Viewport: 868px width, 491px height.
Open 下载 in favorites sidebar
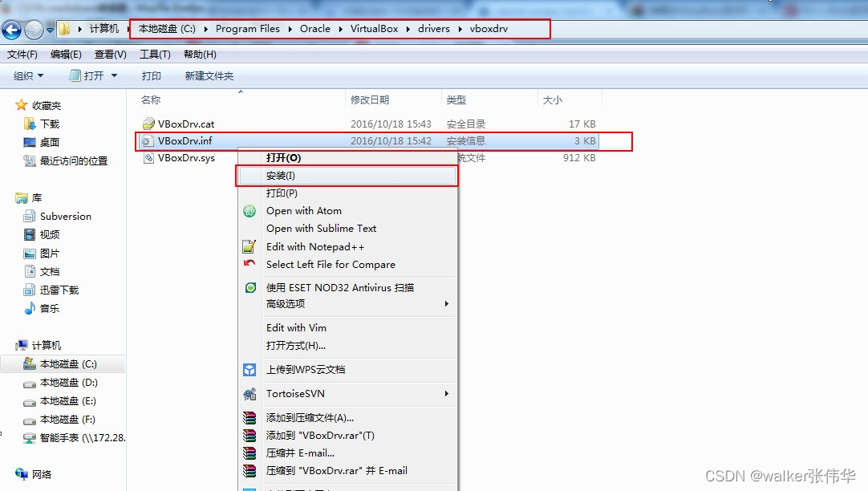tap(42, 124)
